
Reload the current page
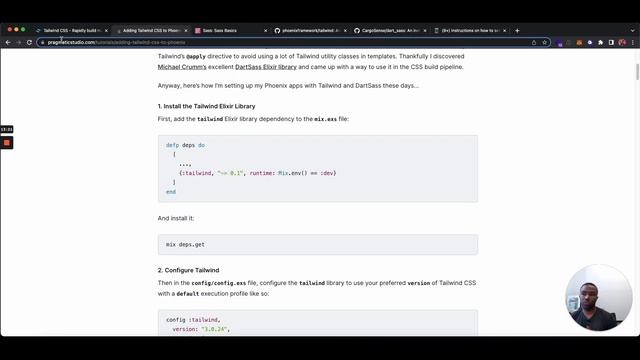pos(29,42)
